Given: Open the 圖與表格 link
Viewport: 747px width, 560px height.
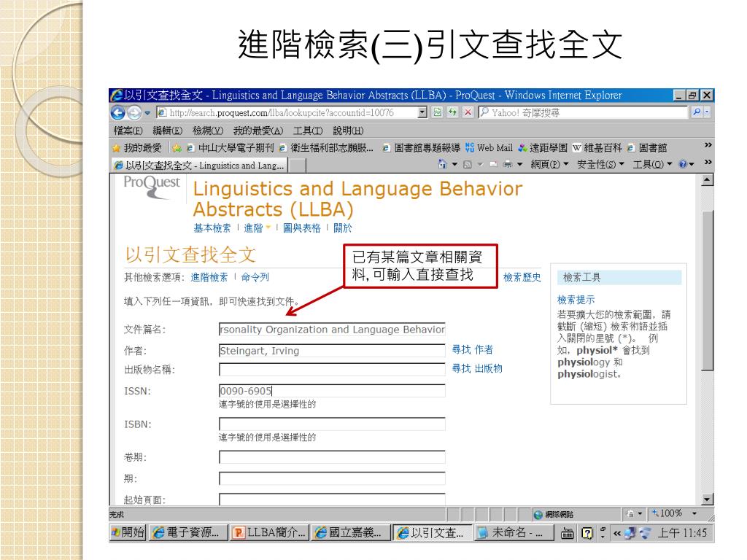Looking at the screenshot, I should click(302, 228).
